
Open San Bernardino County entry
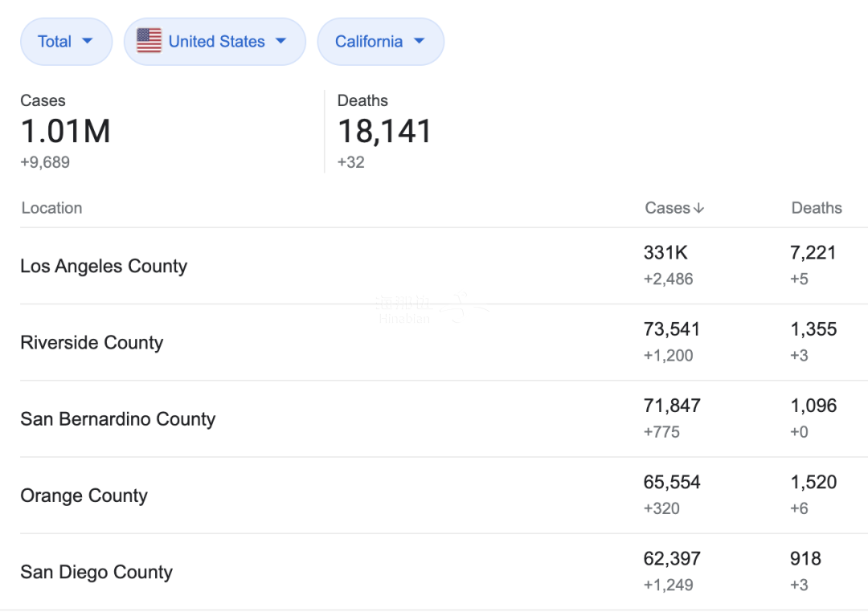tap(118, 419)
